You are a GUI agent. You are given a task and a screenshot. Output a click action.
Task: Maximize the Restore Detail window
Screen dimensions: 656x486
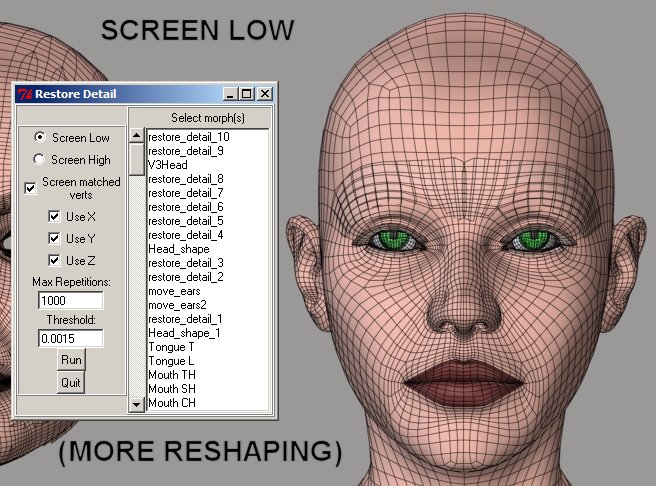247,94
